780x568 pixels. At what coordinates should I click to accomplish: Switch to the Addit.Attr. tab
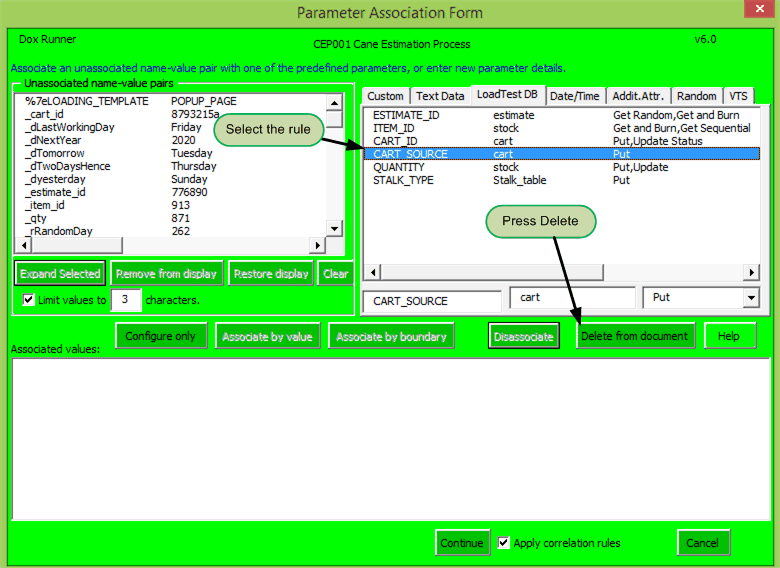(x=638, y=96)
